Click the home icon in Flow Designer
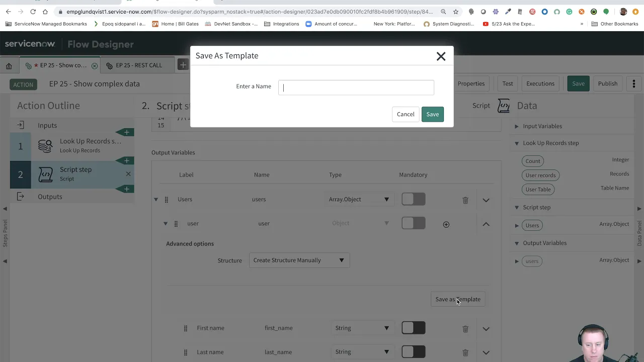The width and height of the screenshot is (644, 362). coord(9,65)
